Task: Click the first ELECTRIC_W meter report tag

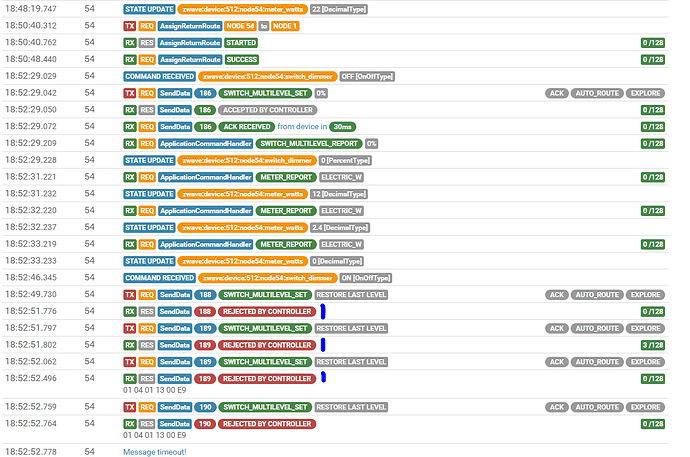Action: pyautogui.click(x=341, y=177)
